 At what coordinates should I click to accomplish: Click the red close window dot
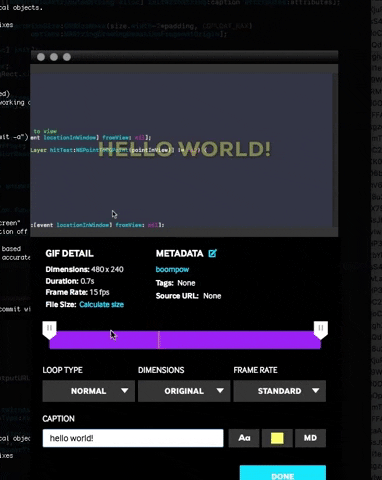(x=41, y=57)
